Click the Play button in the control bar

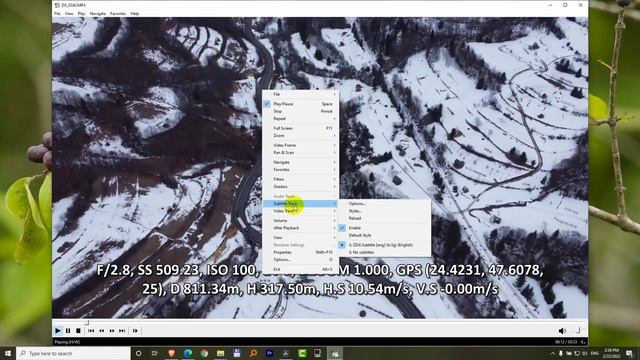click(x=58, y=331)
